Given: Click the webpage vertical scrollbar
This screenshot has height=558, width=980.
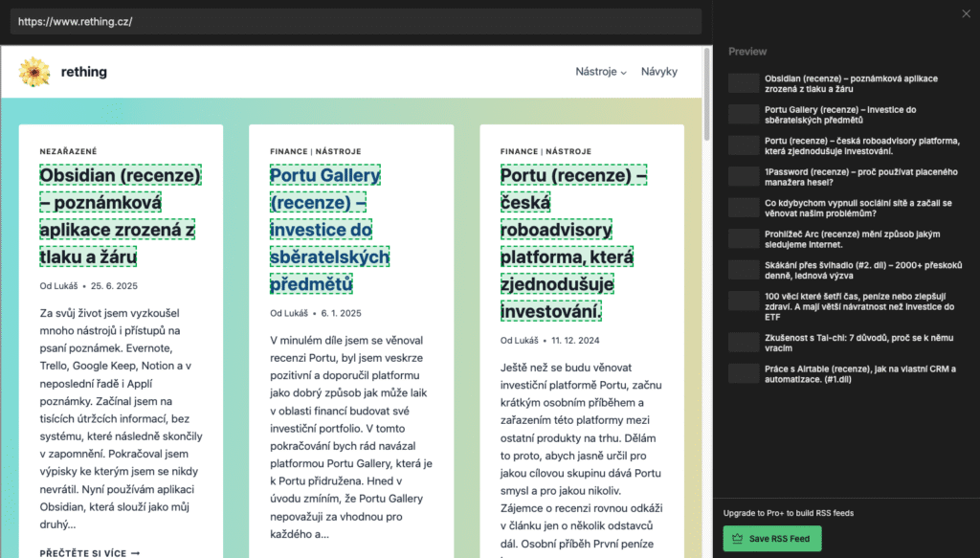Looking at the screenshot, I should point(707,94).
